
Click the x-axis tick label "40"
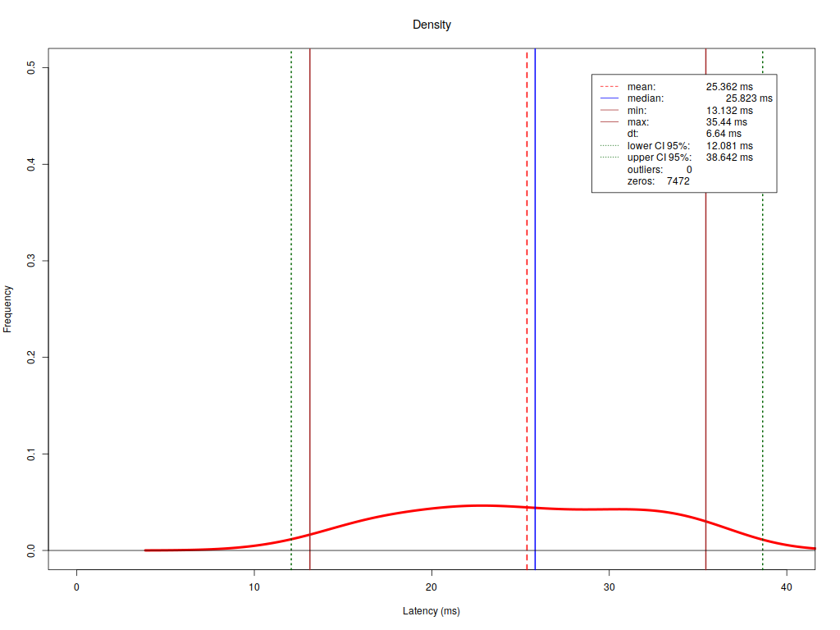tap(787, 587)
